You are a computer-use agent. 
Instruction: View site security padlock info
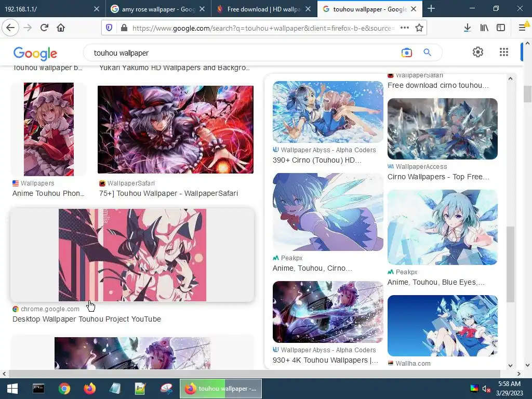pyautogui.click(x=124, y=28)
